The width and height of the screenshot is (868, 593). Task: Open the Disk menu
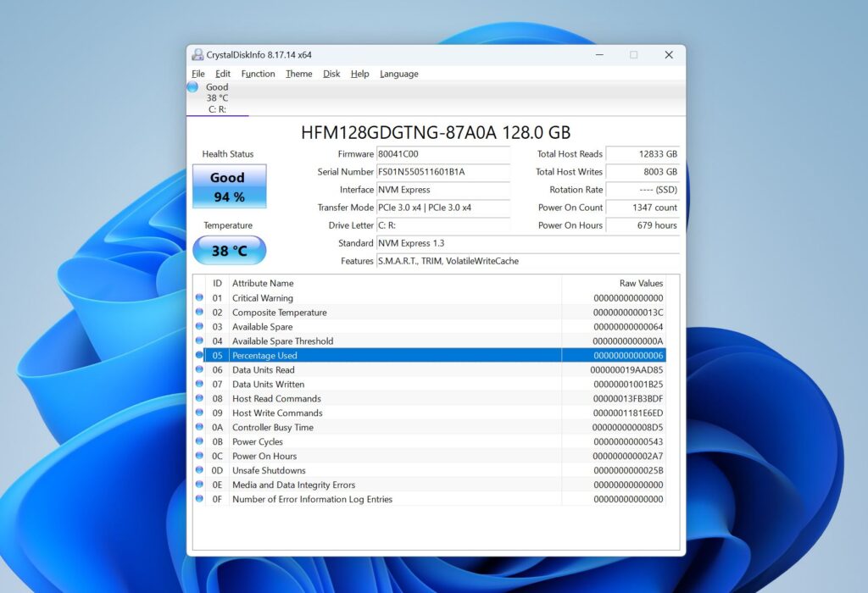pos(331,74)
